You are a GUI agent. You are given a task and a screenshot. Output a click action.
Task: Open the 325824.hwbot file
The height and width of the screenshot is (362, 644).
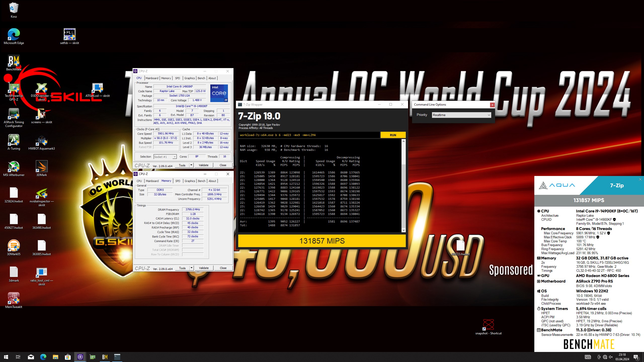click(x=14, y=195)
